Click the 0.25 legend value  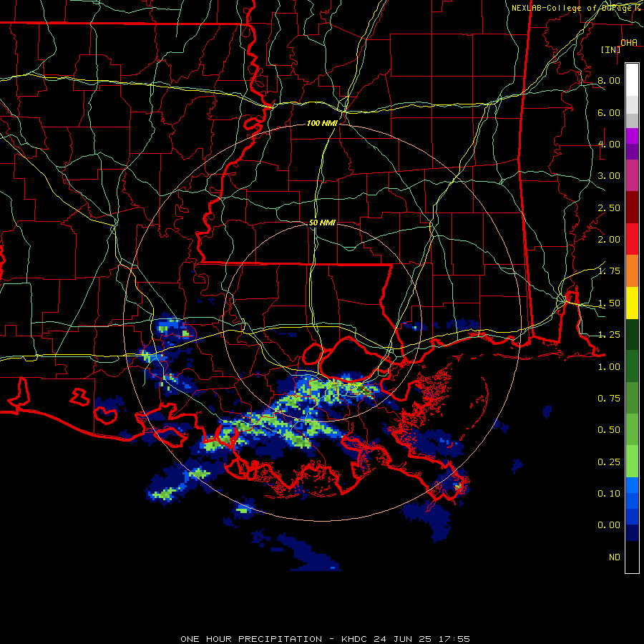pos(609,462)
